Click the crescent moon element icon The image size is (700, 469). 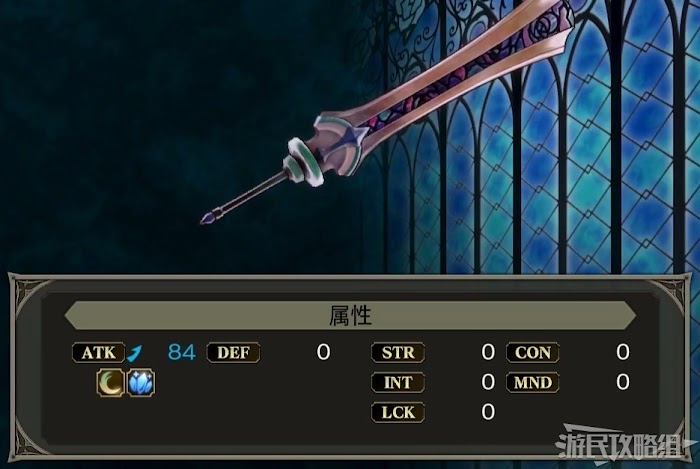pyautogui.click(x=110, y=382)
